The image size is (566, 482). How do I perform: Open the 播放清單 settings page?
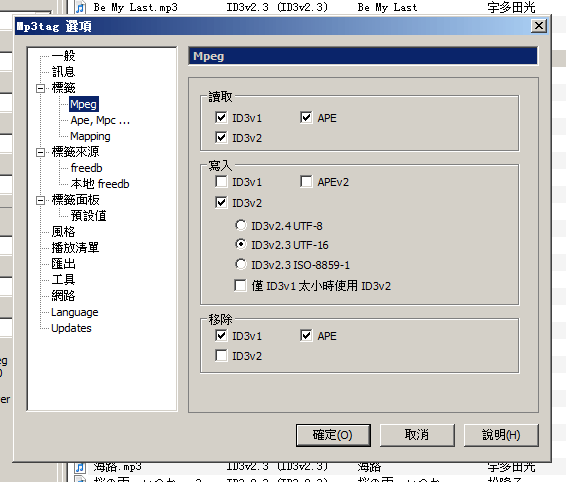coord(75,248)
